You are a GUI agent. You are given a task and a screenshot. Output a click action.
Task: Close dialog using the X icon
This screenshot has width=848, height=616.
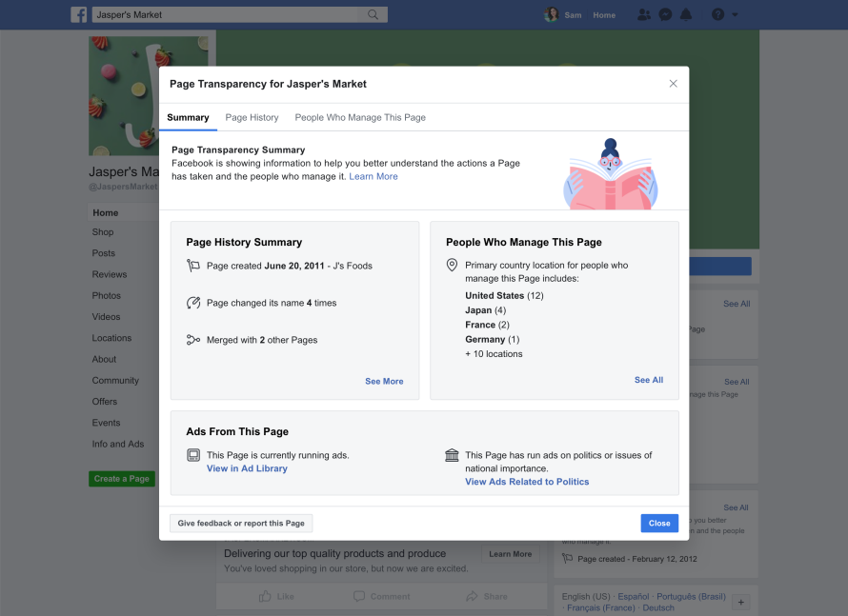(674, 84)
